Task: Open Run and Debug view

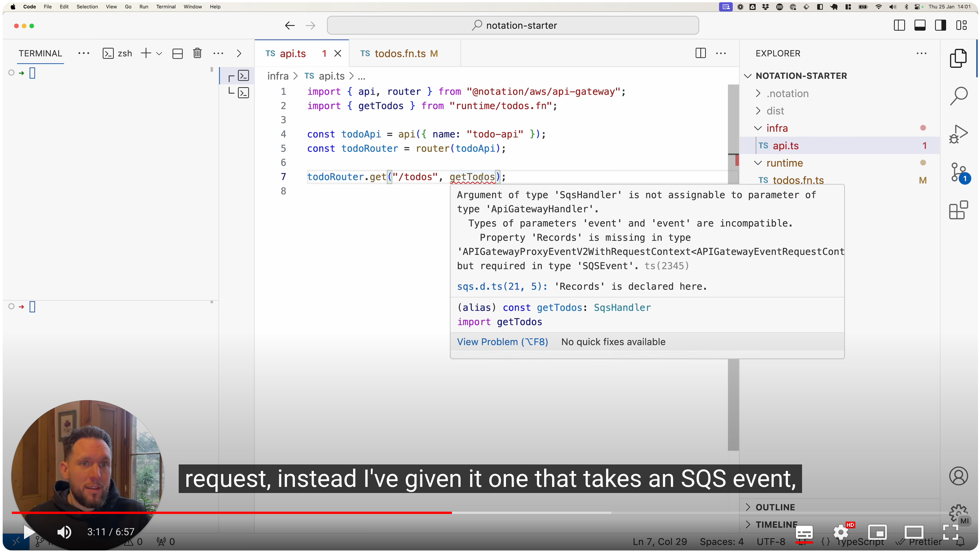Action: pyautogui.click(x=958, y=134)
